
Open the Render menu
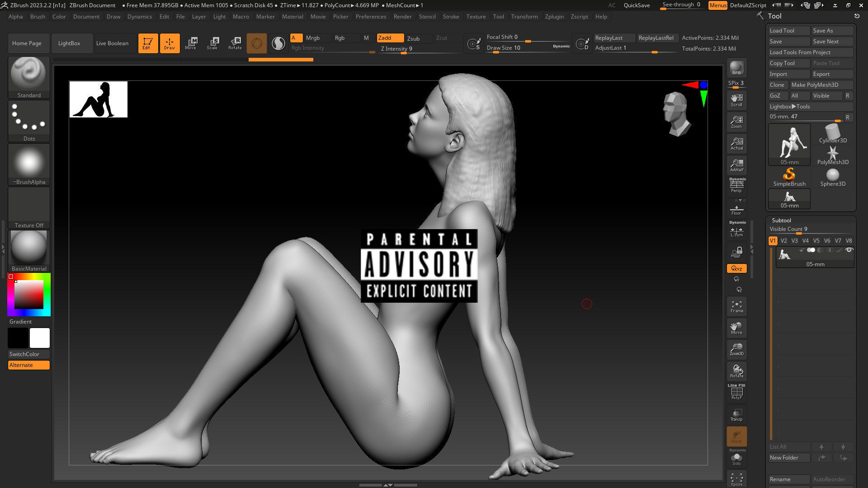[x=402, y=16]
